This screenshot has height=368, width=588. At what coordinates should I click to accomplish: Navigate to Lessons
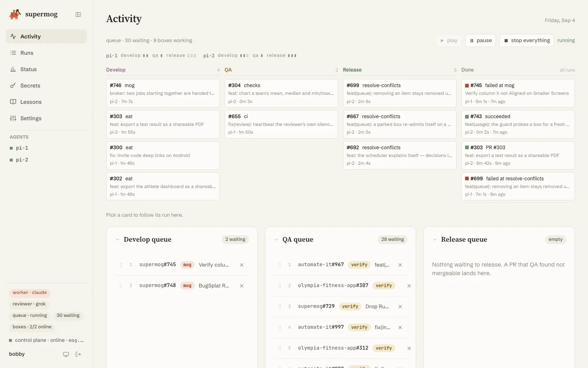[x=46, y=102]
